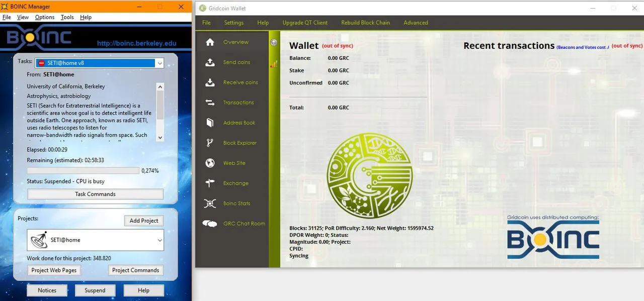The width and height of the screenshot is (644, 301).
Task: Click the Gridcoin Wallet title bar icon
Action: pyautogui.click(x=203, y=8)
